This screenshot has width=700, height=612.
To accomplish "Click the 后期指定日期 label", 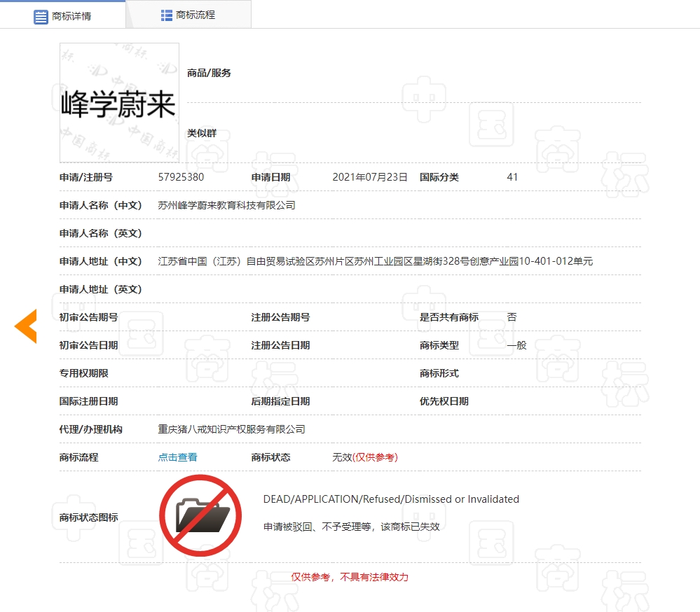I will [281, 401].
